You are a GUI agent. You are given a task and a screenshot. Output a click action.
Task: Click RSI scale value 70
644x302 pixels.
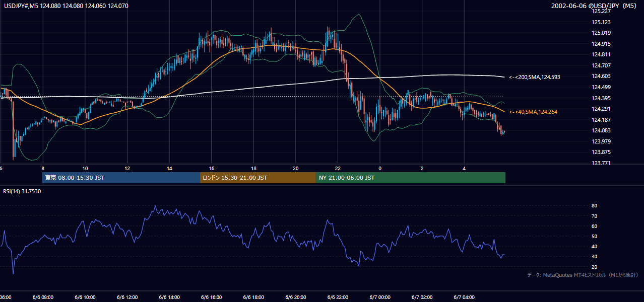tap(595, 216)
